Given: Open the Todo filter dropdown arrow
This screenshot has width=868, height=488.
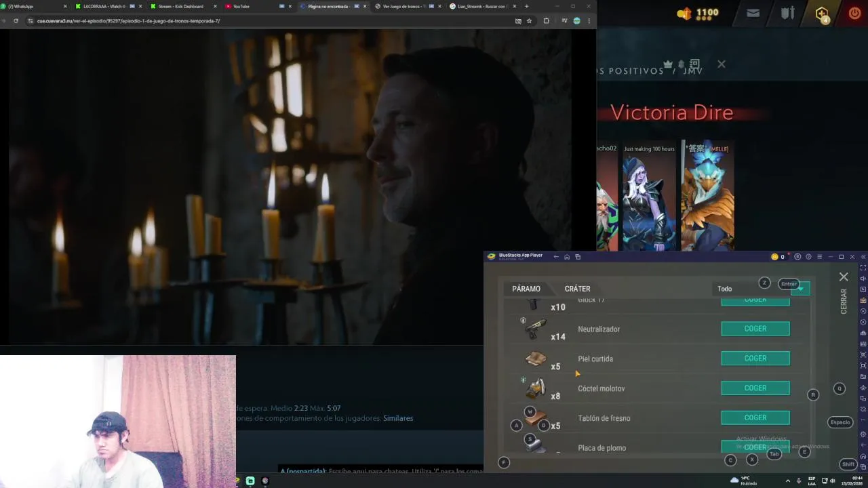Looking at the screenshot, I should (801, 289).
